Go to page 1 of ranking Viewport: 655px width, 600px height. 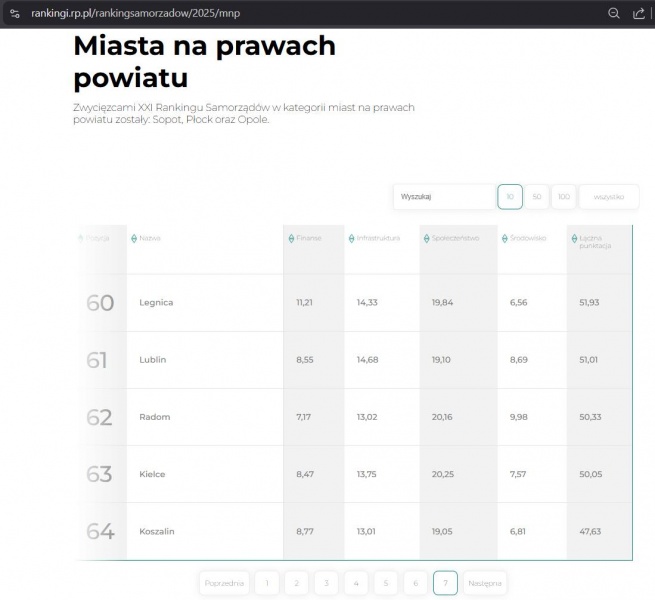coord(266,583)
